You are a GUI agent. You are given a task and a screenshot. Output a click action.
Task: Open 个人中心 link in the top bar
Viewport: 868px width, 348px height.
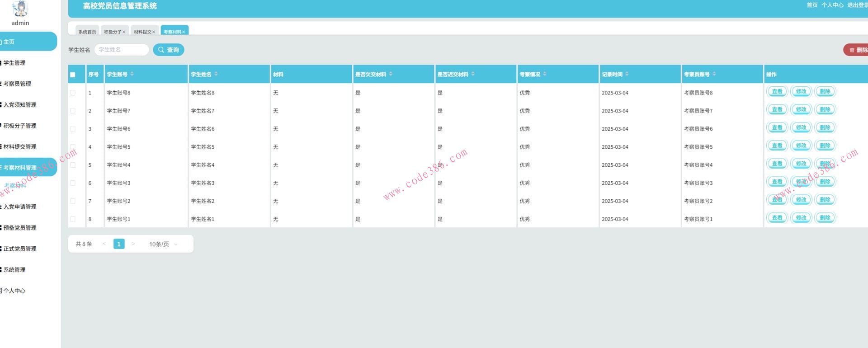tap(832, 5)
